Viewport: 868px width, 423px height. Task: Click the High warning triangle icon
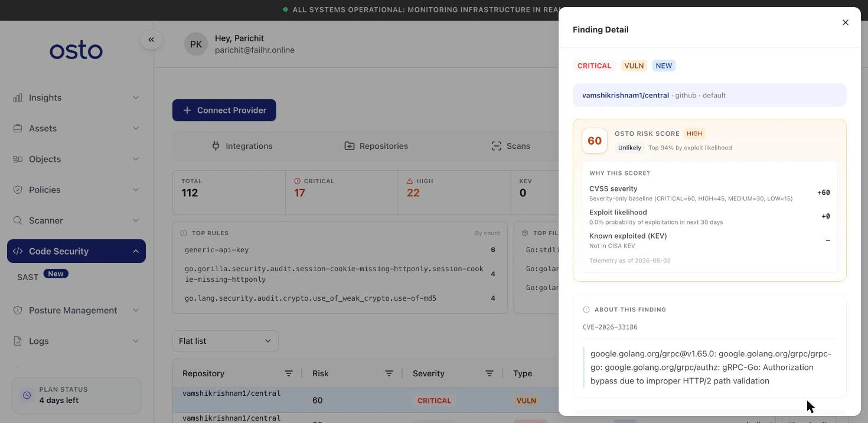[410, 181]
